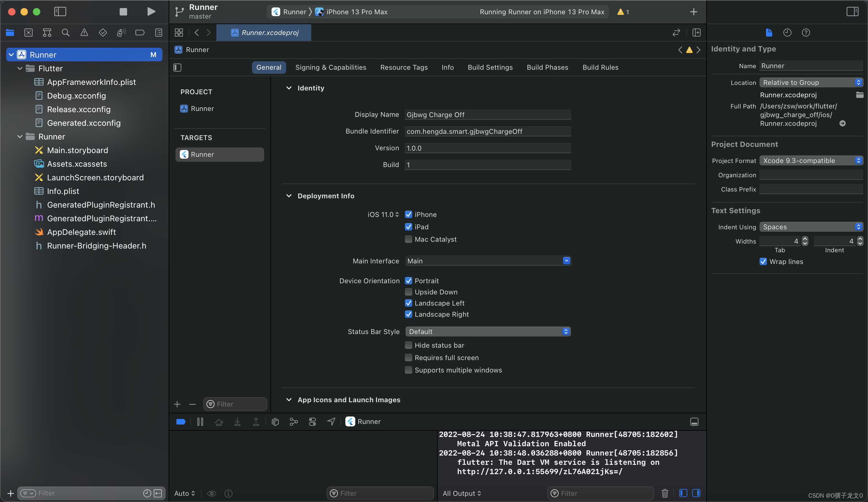Uncheck the iPad deployment checkbox

point(409,227)
